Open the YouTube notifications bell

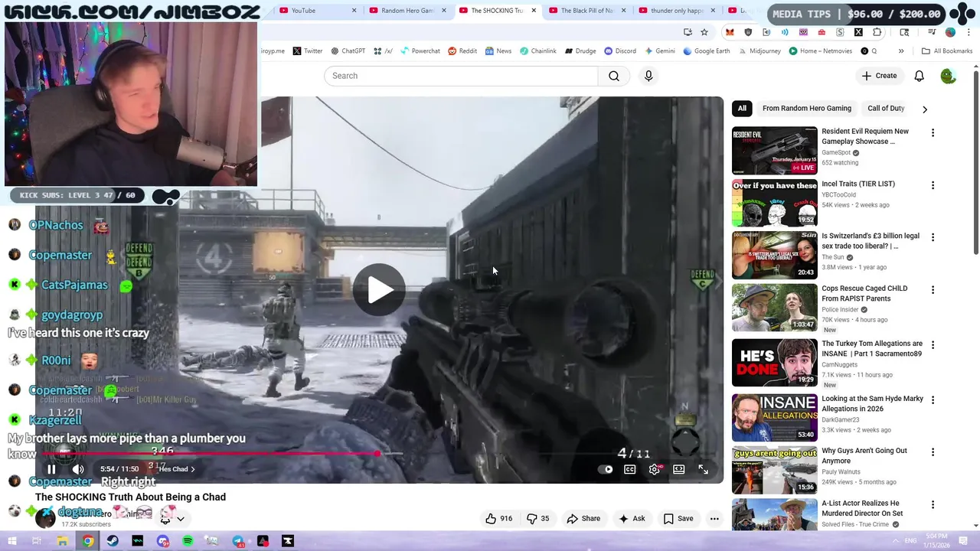(x=919, y=76)
